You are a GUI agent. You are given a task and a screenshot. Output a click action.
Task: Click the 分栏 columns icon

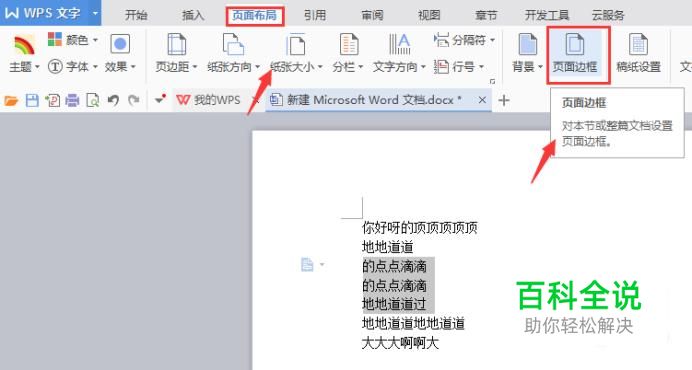[349, 44]
